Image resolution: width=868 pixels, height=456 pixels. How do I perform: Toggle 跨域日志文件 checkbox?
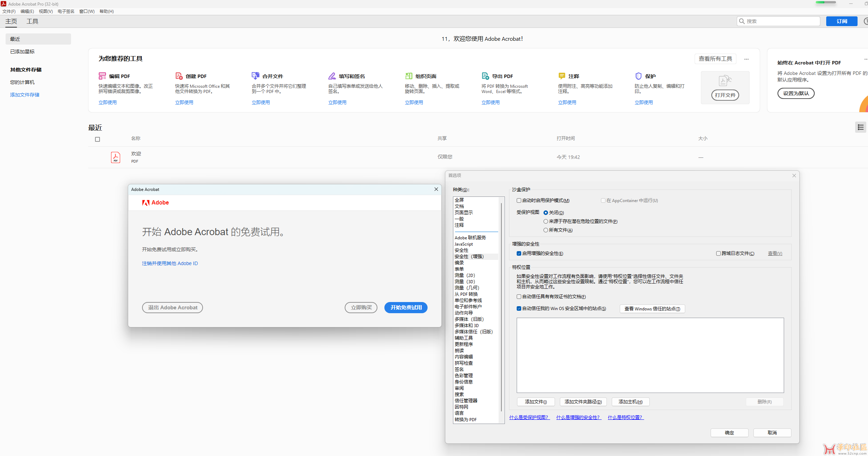click(718, 254)
